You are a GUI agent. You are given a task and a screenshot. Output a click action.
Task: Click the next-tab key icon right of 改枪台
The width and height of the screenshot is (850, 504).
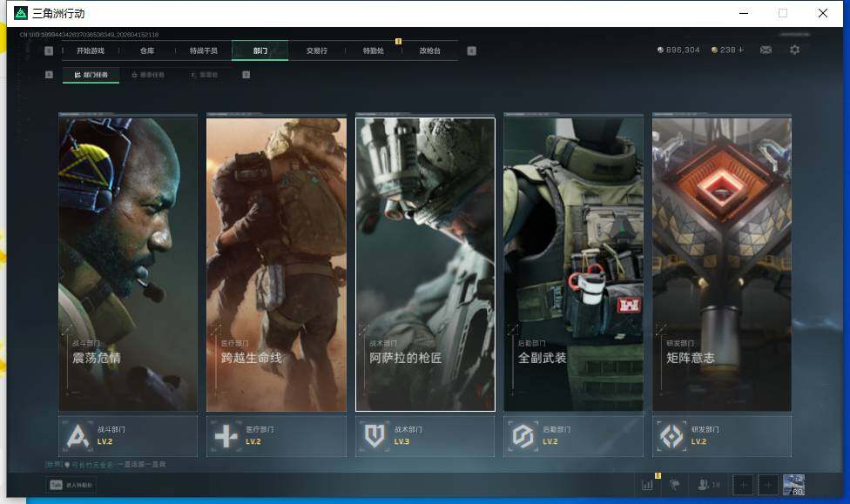[472, 50]
